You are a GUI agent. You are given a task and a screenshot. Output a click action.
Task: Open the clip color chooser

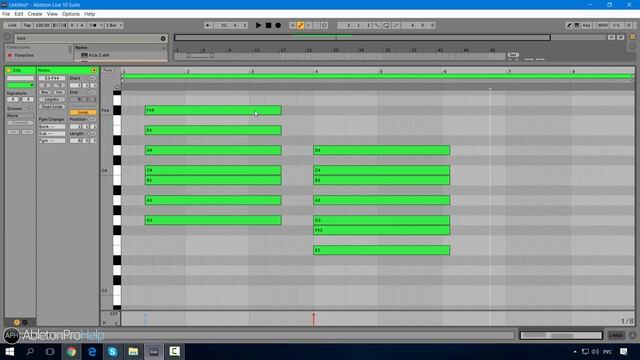[x=20, y=85]
